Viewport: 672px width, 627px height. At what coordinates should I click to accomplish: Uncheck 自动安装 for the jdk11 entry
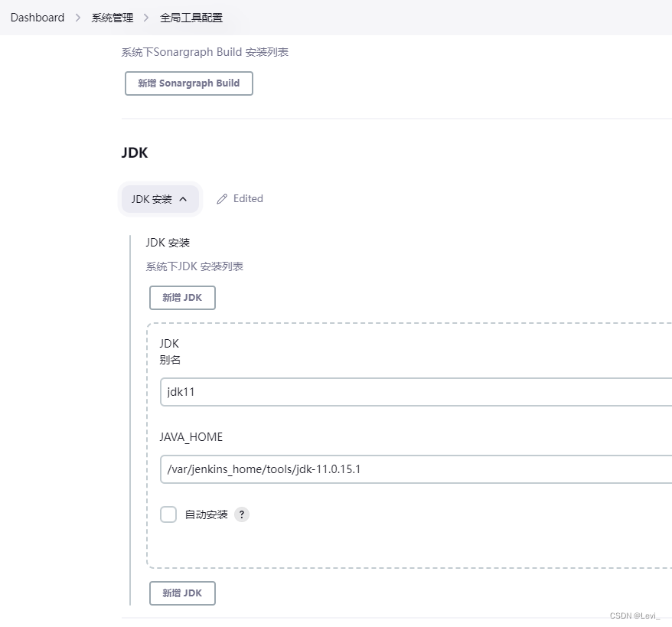(168, 514)
